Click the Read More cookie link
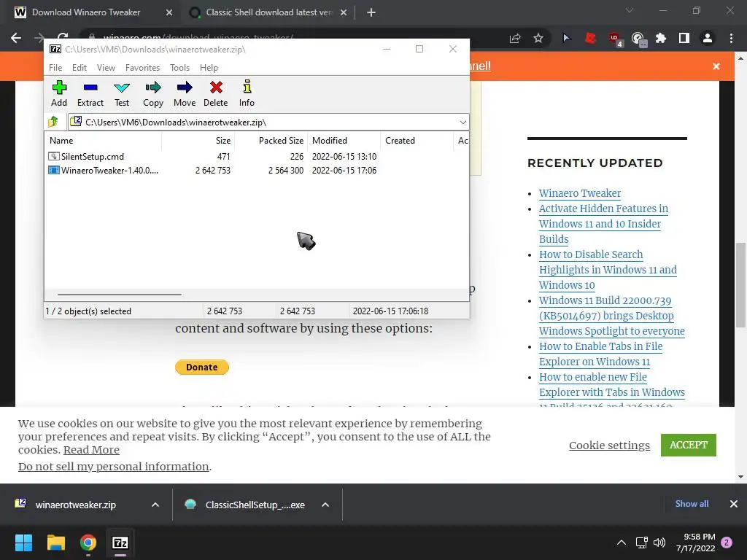Viewport: 747px width, 560px height. [91, 450]
